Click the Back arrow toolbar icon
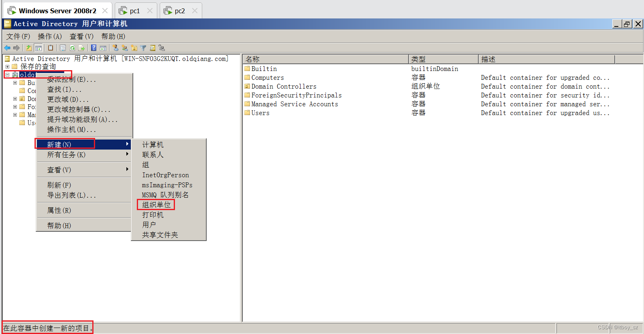 pyautogui.click(x=7, y=48)
